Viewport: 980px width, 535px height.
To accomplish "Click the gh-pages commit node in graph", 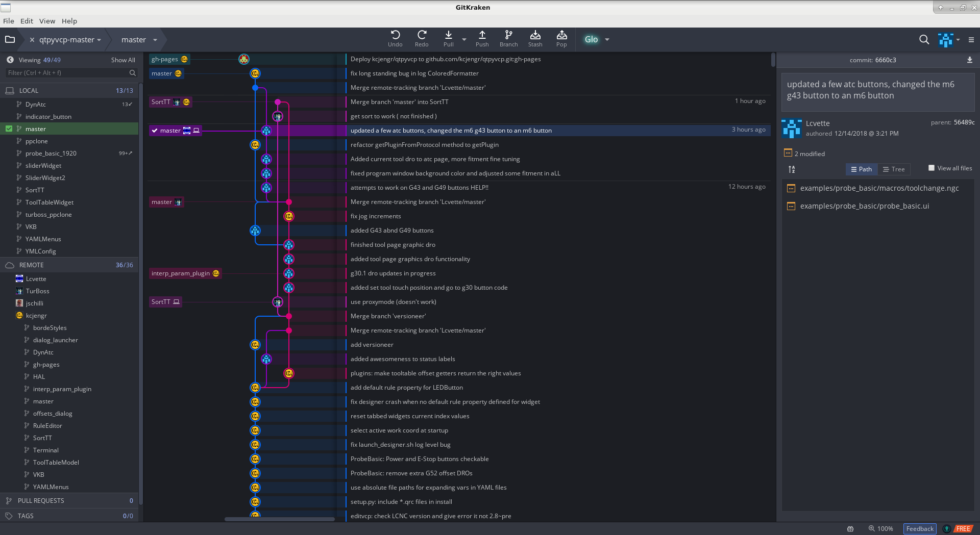I will point(244,59).
